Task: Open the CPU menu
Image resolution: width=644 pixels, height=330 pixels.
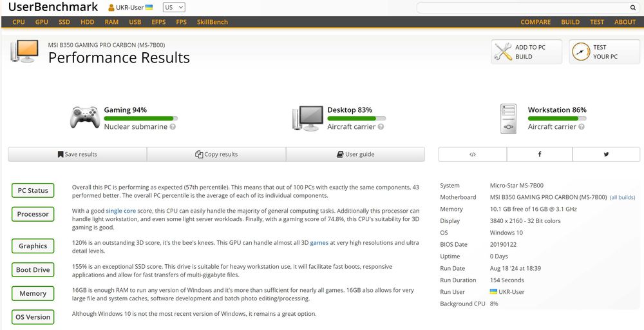Action: [19, 22]
